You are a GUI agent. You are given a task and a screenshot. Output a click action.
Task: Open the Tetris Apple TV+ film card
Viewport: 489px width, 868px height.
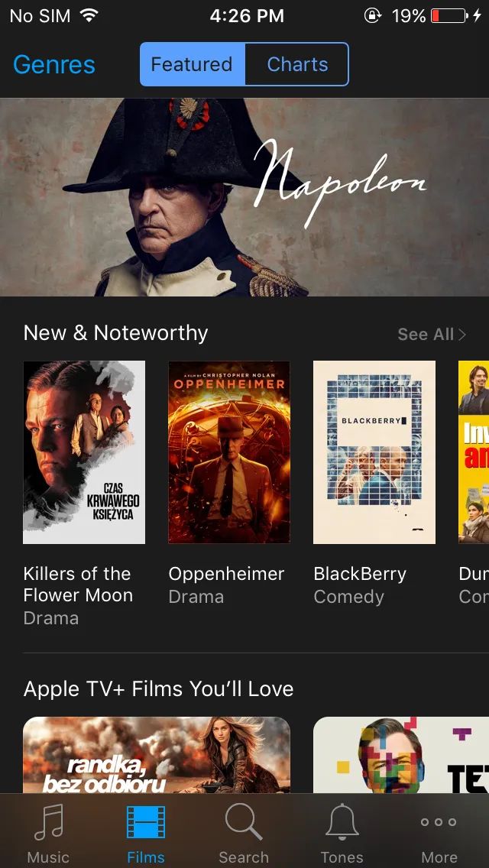401,755
